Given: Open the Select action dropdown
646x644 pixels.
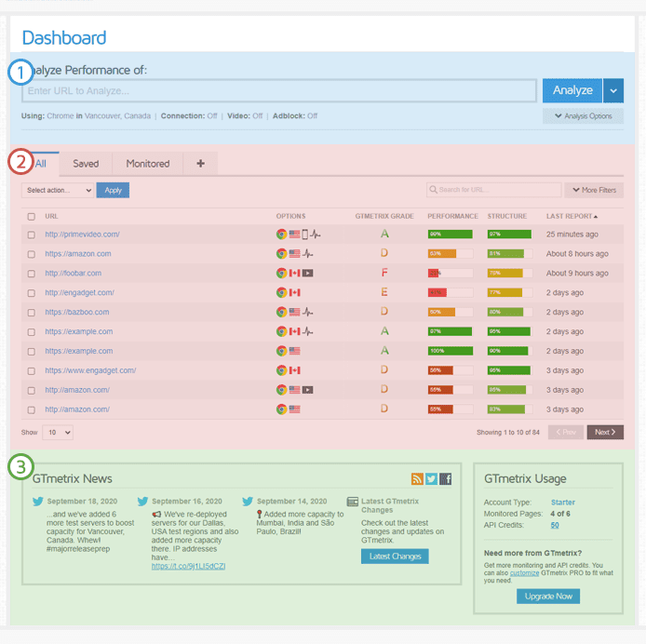Looking at the screenshot, I should (58, 190).
